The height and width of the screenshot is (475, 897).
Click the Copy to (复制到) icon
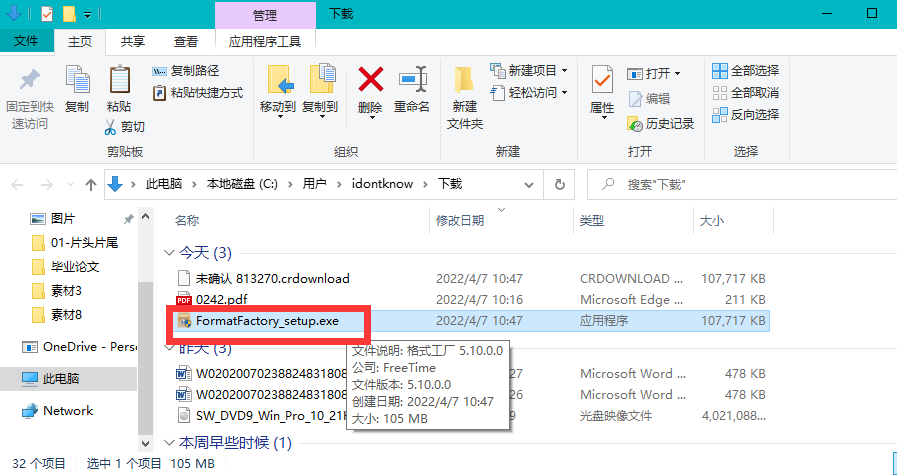coord(322,80)
